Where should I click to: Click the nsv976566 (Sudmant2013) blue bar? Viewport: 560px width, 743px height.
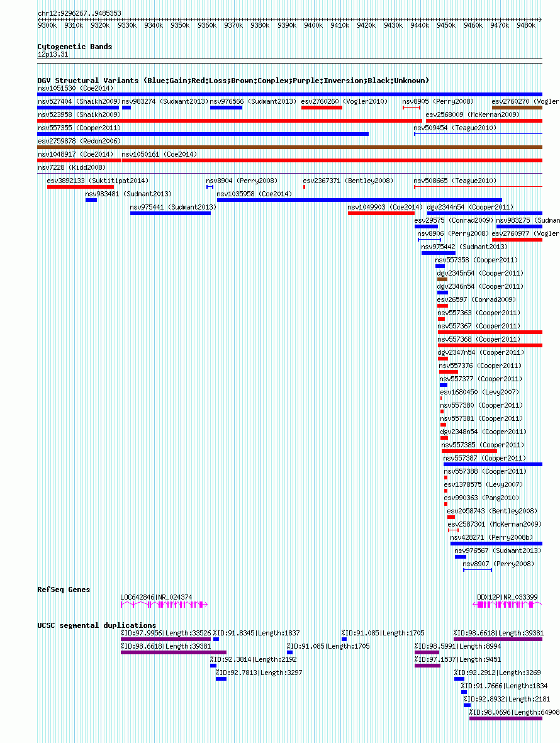pyautogui.click(x=226, y=108)
